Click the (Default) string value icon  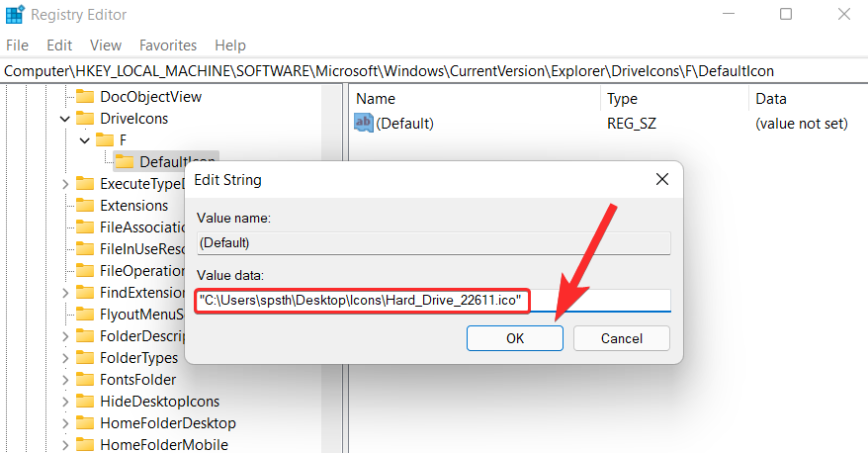click(364, 123)
